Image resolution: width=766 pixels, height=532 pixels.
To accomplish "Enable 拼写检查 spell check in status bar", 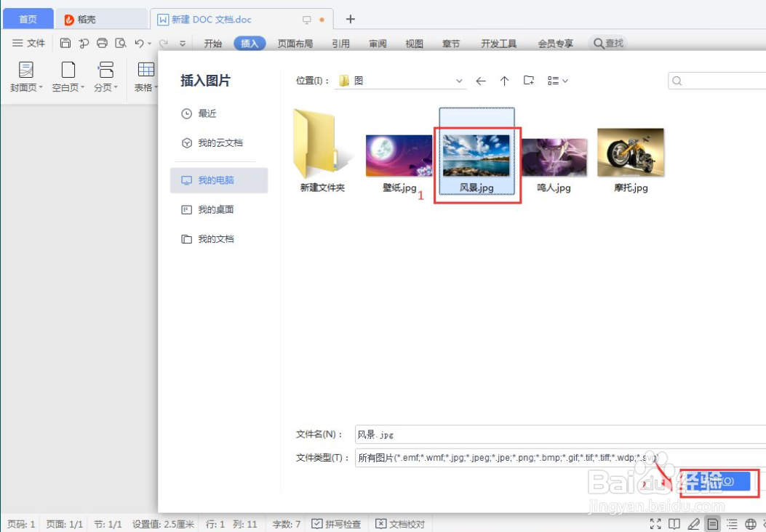I will tap(336, 523).
